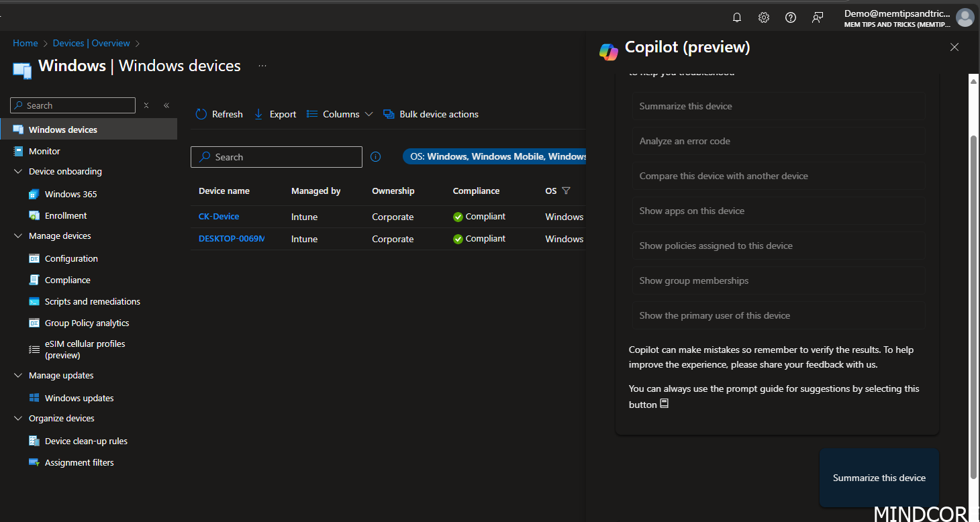This screenshot has height=522, width=980.
Task: Click the info icon beside the device search
Action: [375, 156]
